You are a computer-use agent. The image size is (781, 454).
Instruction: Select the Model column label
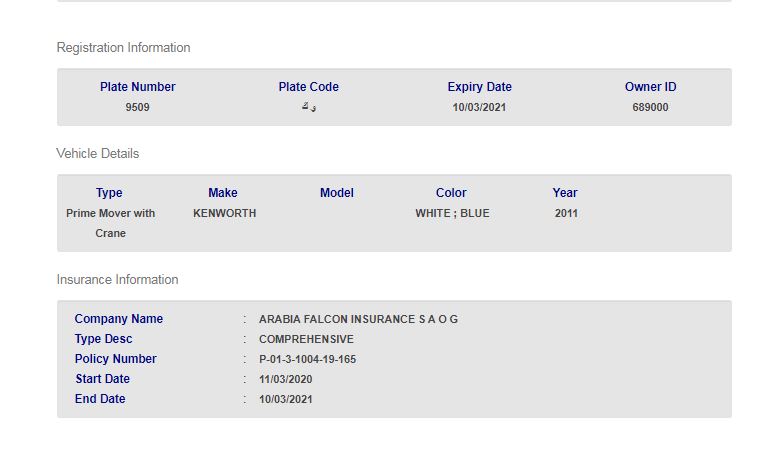(337, 193)
